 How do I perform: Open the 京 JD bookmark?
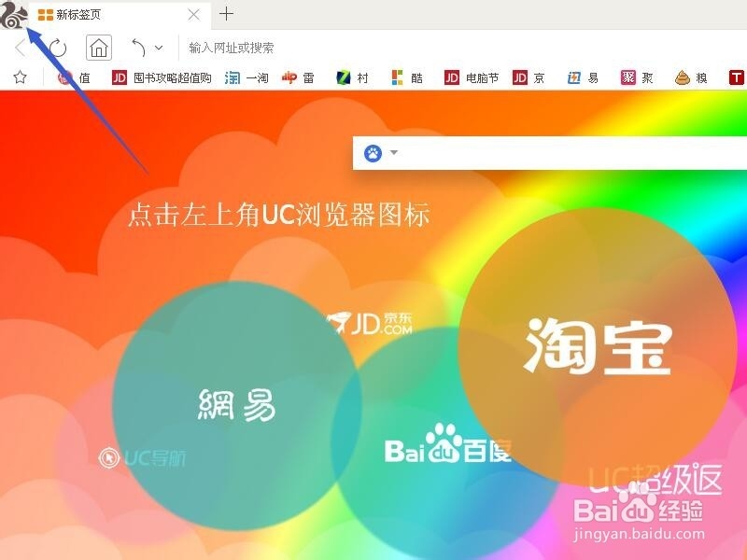click(x=529, y=77)
